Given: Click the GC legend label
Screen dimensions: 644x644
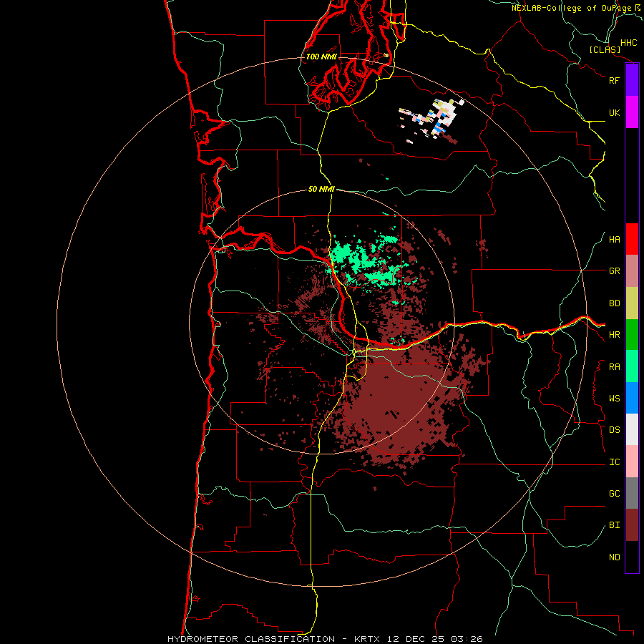Looking at the screenshot, I should pos(614,494).
